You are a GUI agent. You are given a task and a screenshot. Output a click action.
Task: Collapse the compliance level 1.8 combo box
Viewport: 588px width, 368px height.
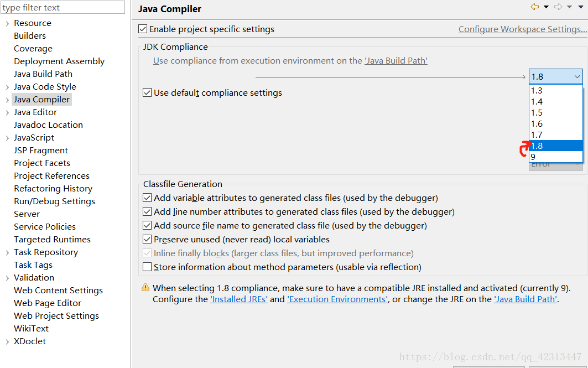click(x=577, y=77)
